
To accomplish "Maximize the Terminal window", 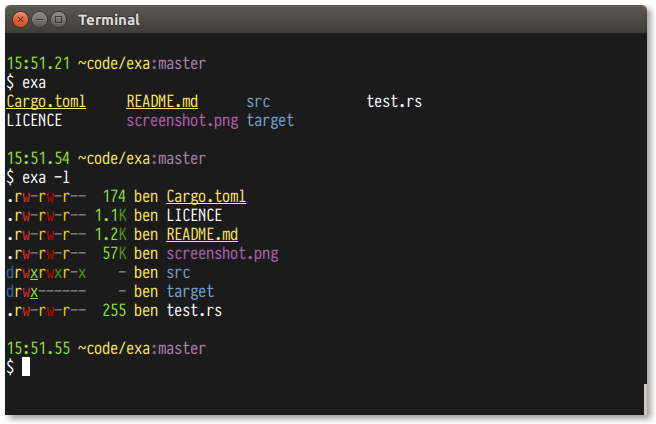I will point(58,19).
